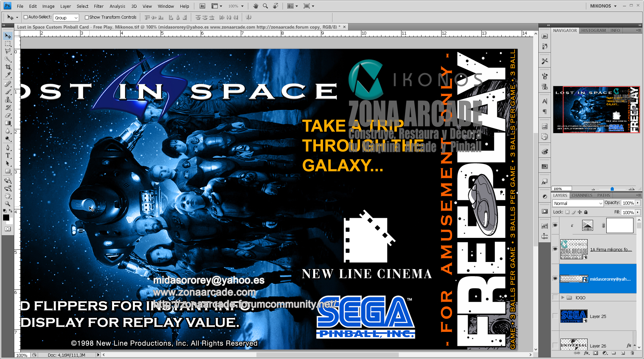Viewport: 644px width, 359px height.
Task: Click the Navigator zoom percentage field
Action: 562,189
